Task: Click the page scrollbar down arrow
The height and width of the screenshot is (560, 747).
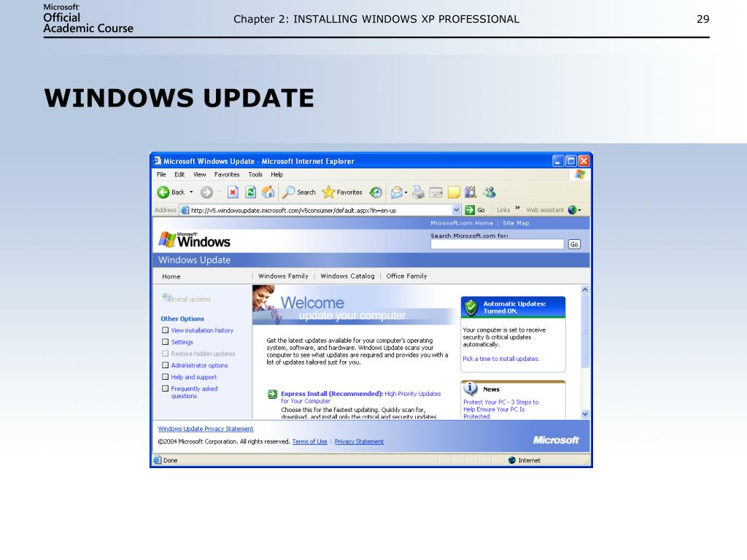Action: 585,414
